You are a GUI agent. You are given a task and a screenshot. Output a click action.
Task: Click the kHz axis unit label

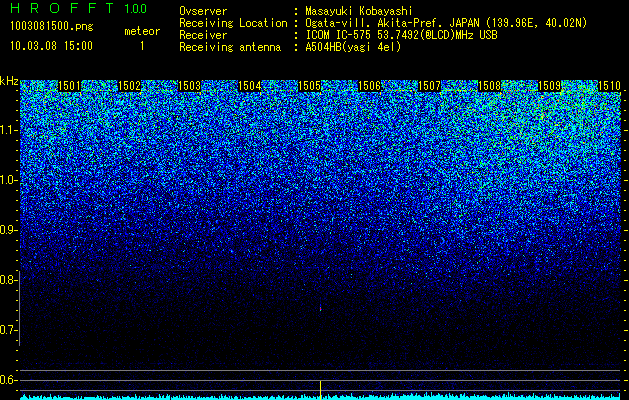tap(9, 81)
